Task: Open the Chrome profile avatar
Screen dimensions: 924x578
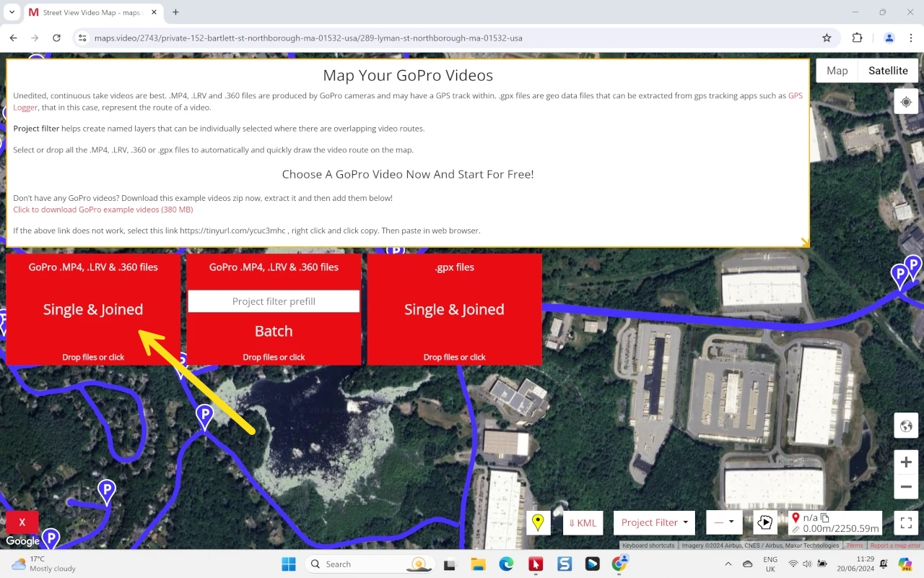Action: pos(889,38)
